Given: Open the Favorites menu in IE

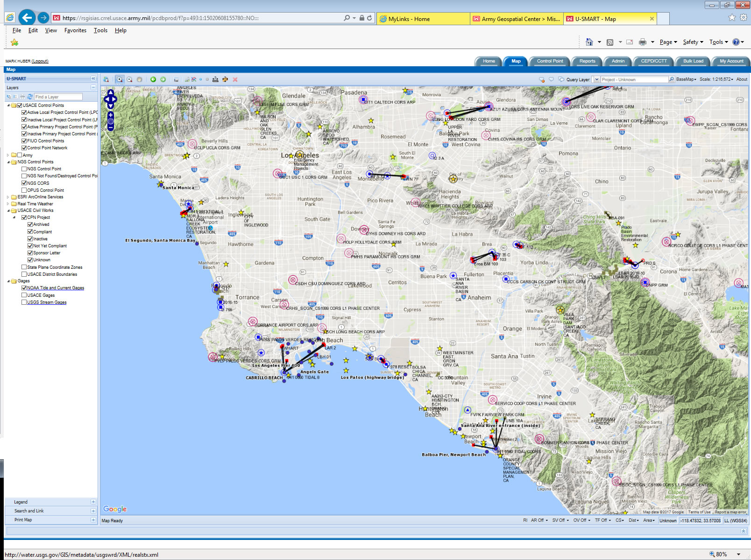Looking at the screenshot, I should pyautogui.click(x=75, y=30).
